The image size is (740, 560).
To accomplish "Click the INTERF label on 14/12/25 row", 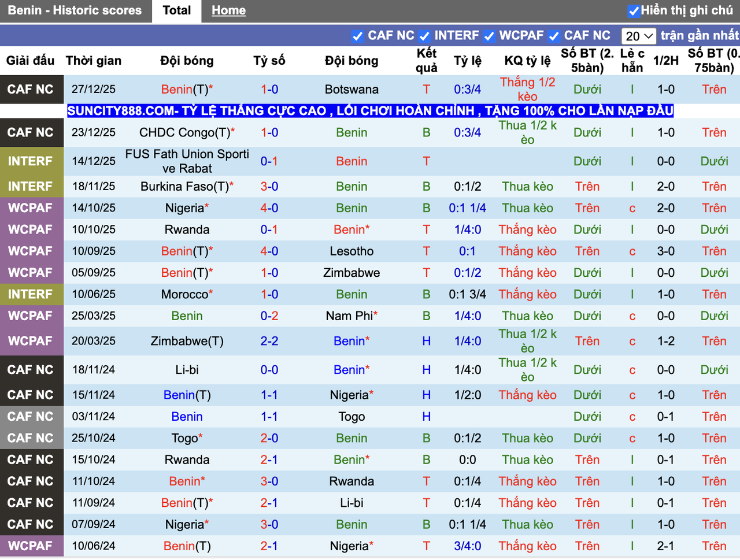I will [x=31, y=161].
